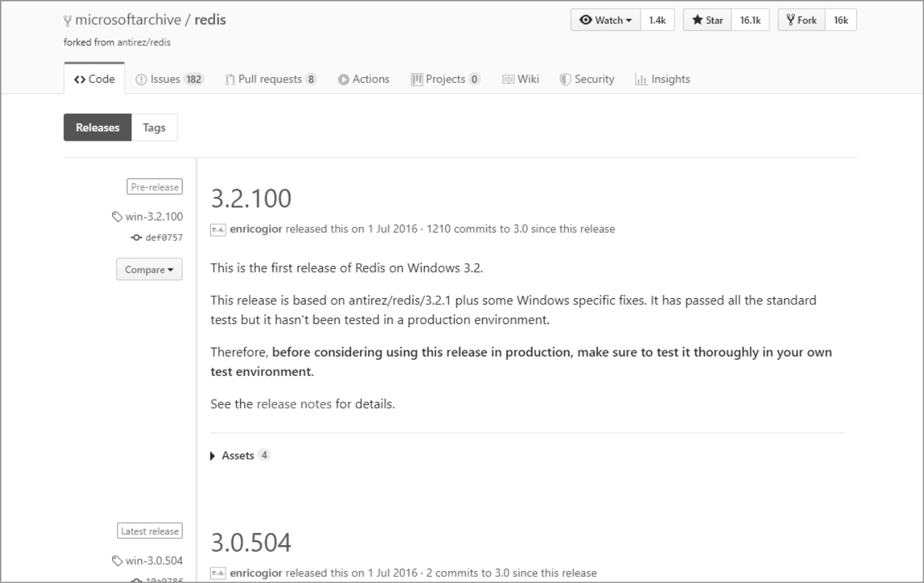Go to the Pull requests tab
This screenshot has width=924, height=583.
[x=271, y=79]
